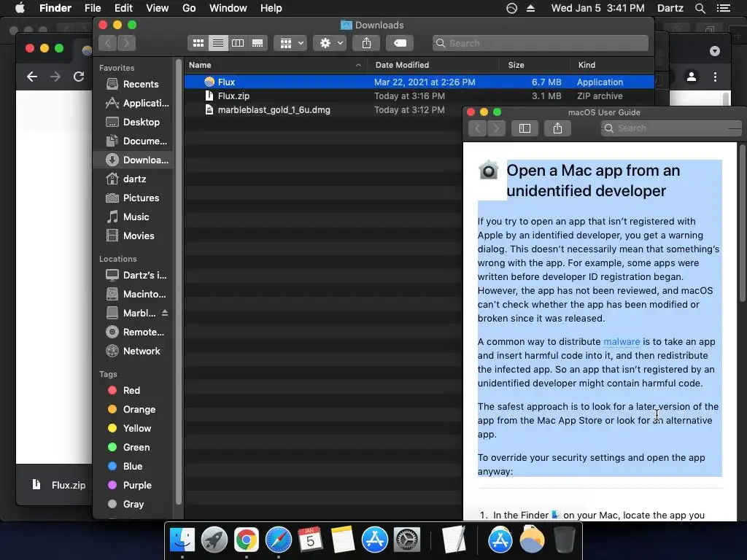The height and width of the screenshot is (560, 747).
Task: Open Chrome from the Dock
Action: tap(246, 540)
